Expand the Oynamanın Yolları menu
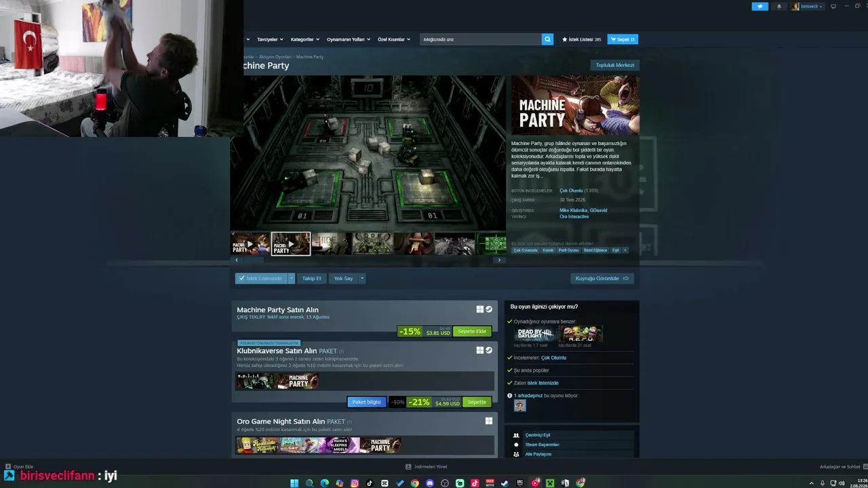This screenshot has height=488, width=868. [348, 39]
